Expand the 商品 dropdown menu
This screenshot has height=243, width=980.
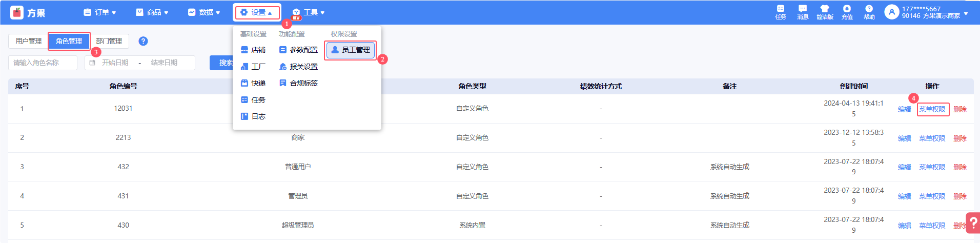coord(152,12)
